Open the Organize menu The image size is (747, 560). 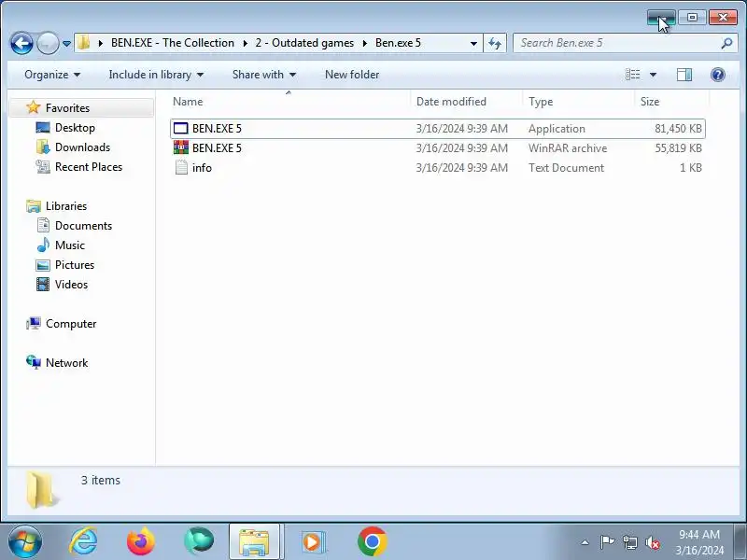pos(52,75)
